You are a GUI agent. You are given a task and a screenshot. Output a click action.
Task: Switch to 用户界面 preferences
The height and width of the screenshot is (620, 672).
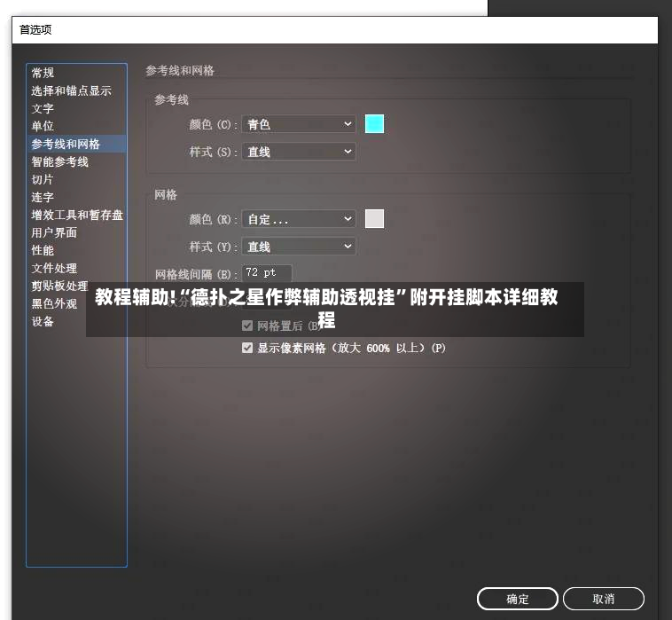(x=54, y=232)
